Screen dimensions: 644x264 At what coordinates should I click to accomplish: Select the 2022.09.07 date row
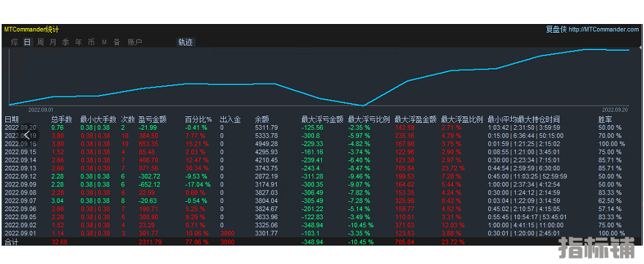coord(21,201)
